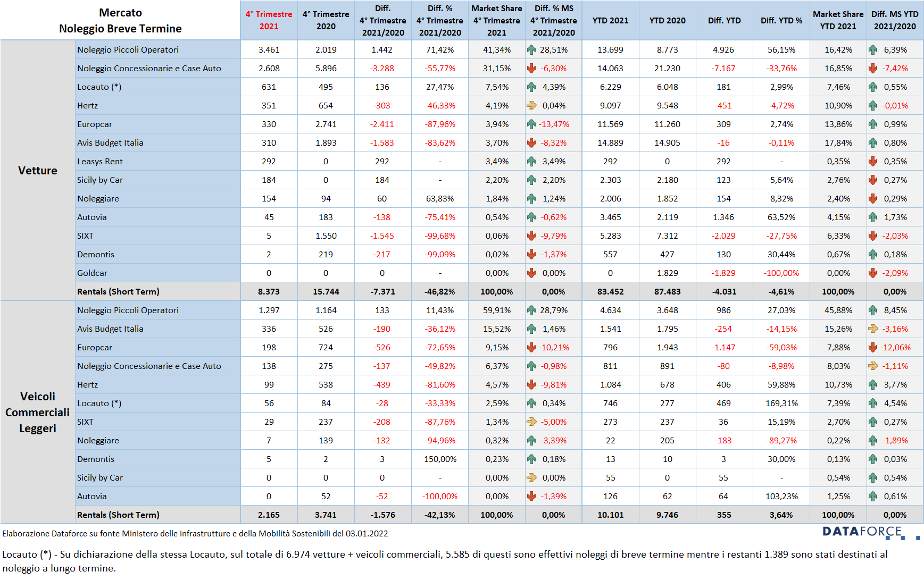Click yellow arrow beside -3,16%
Viewport: 924px width, 580px height.
click(873, 329)
